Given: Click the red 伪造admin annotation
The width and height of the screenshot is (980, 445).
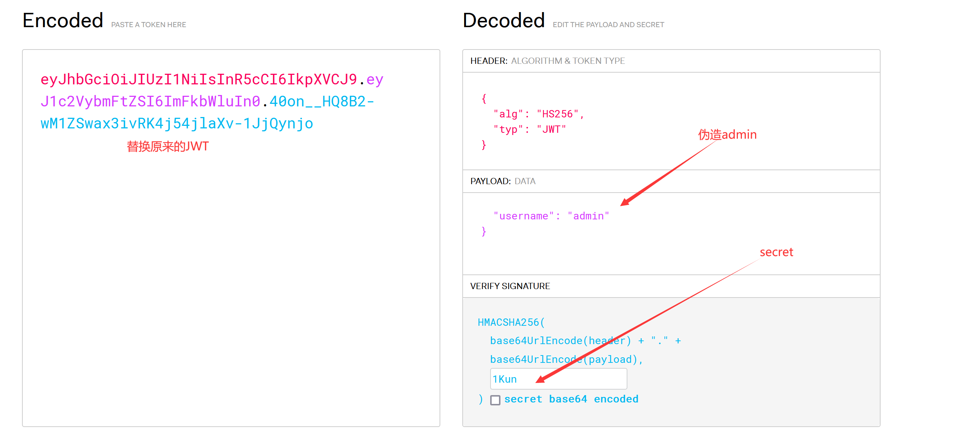Looking at the screenshot, I should pos(727,135).
